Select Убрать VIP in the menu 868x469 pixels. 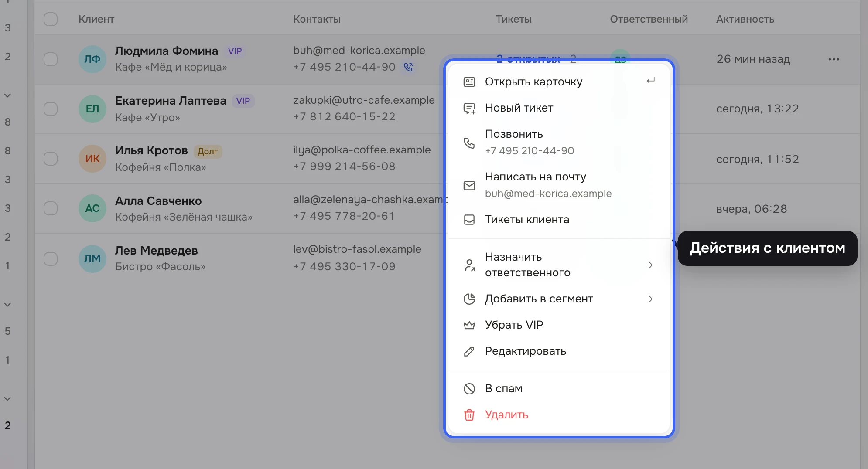point(559,325)
